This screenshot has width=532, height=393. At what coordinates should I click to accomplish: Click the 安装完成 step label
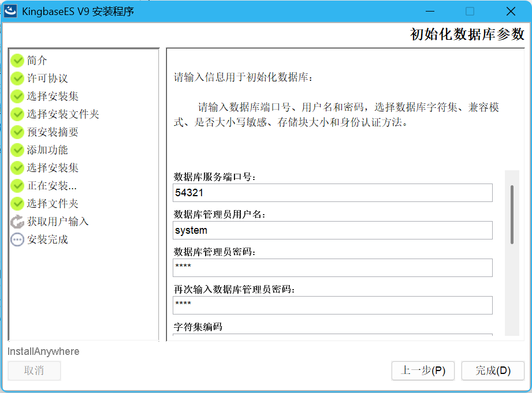[47, 239]
